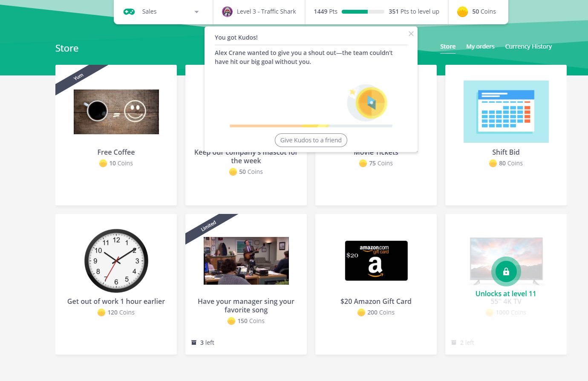Viewport: 588px width, 381px height.
Task: Select the clock image reward
Action: (116, 261)
